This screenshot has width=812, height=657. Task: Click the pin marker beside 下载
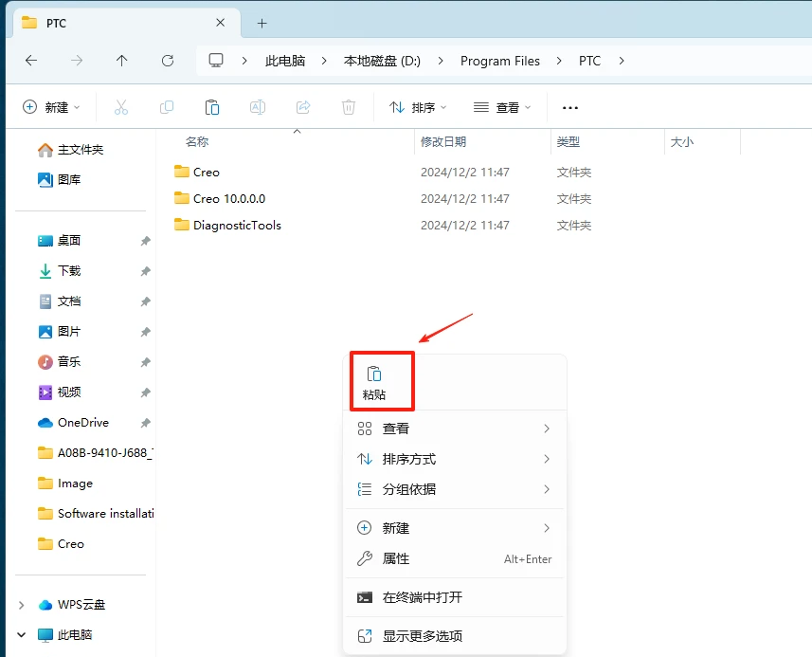pyautogui.click(x=145, y=271)
